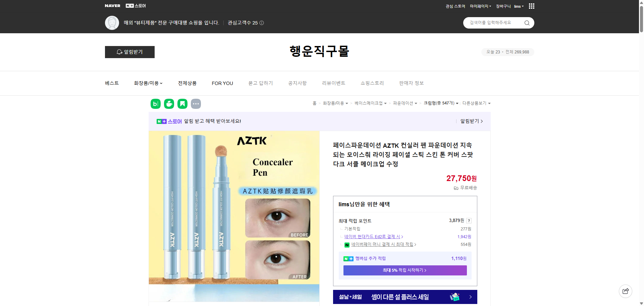Click 최대 5% 적립 시작하기 button
The image size is (644, 306).
pos(405,270)
